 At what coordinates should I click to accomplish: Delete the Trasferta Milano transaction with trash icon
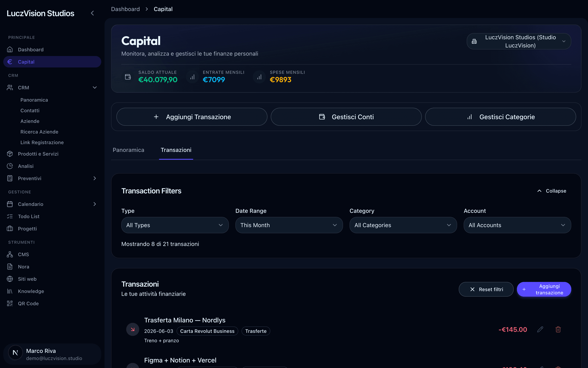[x=558, y=329]
